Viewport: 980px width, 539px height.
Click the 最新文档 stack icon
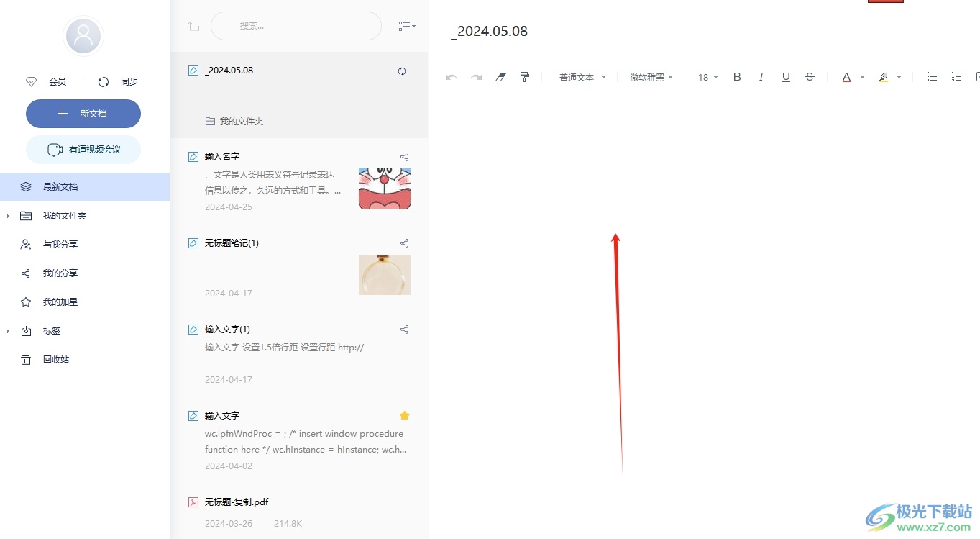pyautogui.click(x=26, y=187)
